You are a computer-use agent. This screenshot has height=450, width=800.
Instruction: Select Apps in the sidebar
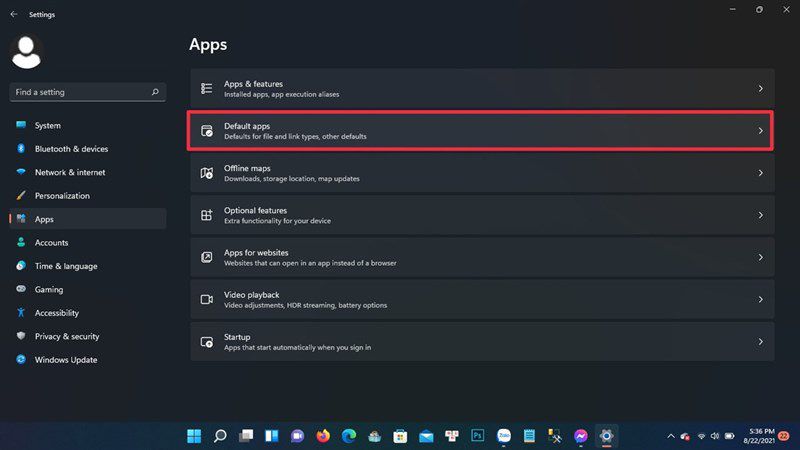[x=88, y=219]
